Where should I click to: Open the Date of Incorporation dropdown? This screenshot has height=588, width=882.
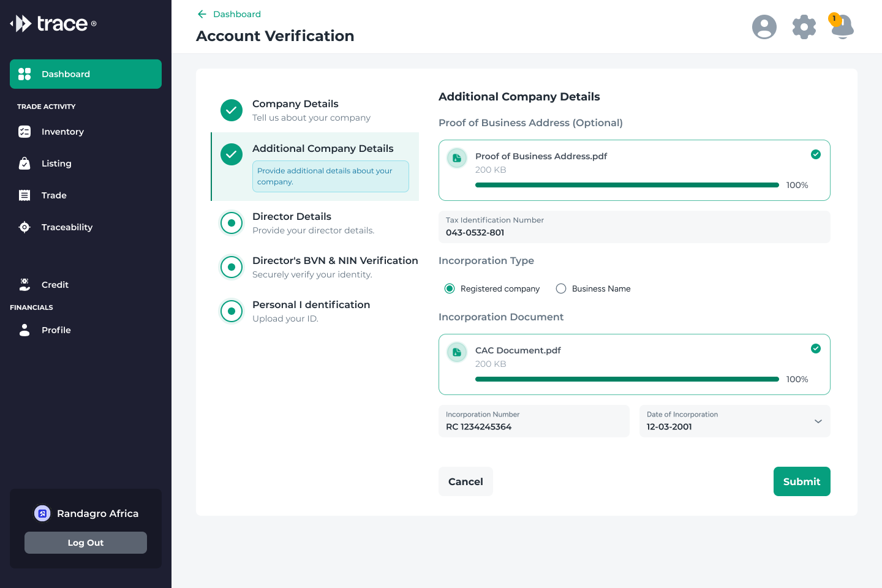tap(735, 421)
